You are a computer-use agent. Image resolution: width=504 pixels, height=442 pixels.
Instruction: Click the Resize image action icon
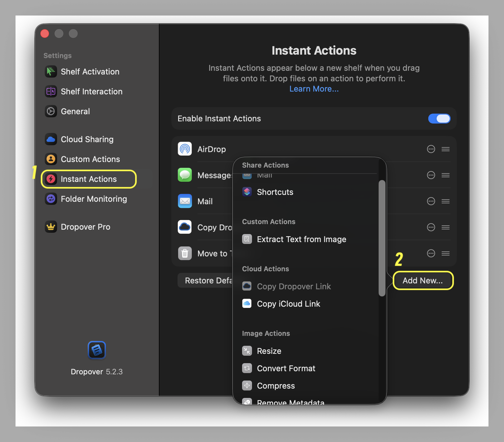tap(247, 351)
